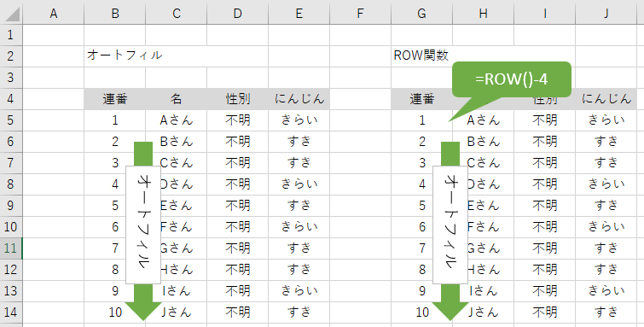Select row 2 header
This screenshot has height=327, width=644.
point(11,56)
